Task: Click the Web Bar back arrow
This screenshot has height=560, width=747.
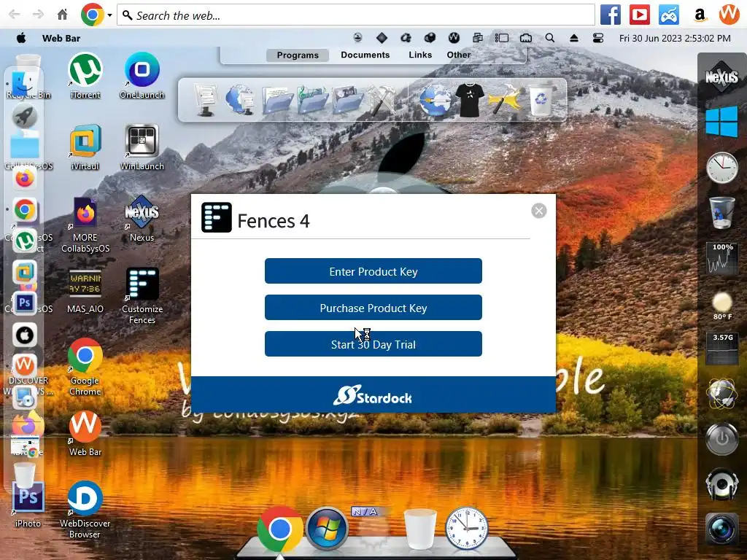Action: pos(15,15)
